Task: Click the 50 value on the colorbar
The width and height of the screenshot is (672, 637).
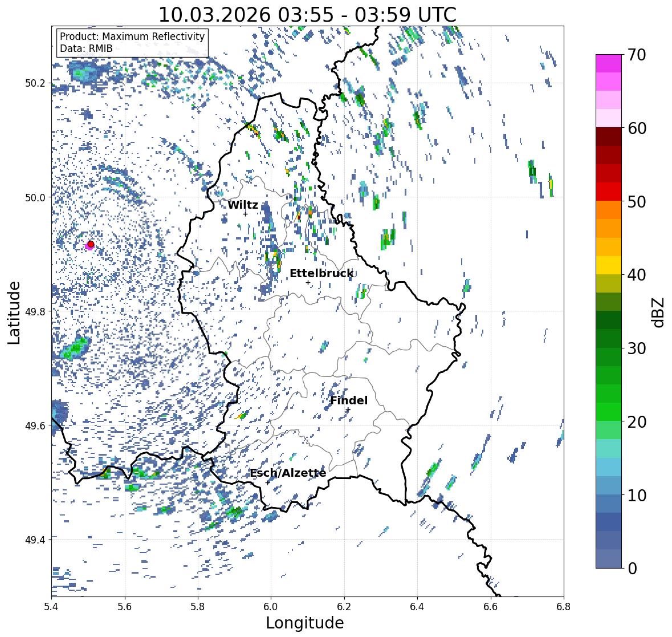Action: pyautogui.click(x=637, y=201)
